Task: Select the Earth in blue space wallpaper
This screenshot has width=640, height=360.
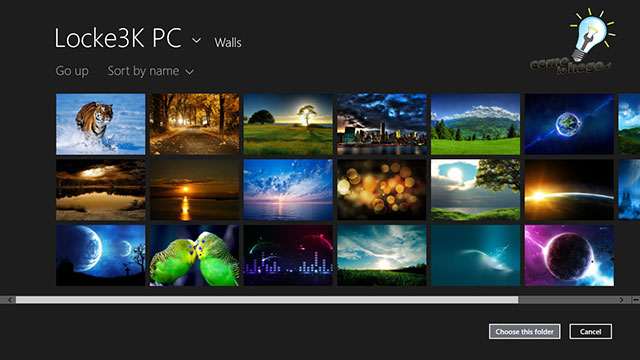Action: coord(569,124)
